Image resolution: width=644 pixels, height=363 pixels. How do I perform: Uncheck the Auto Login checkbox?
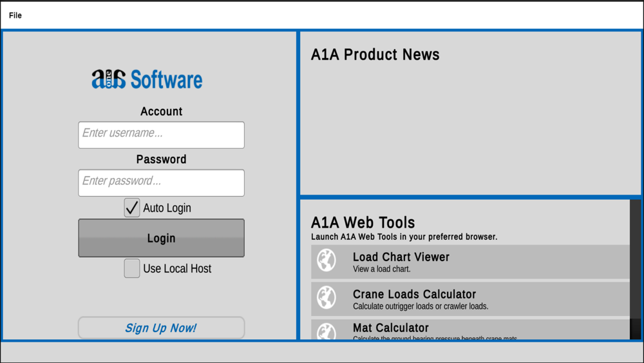tap(132, 208)
